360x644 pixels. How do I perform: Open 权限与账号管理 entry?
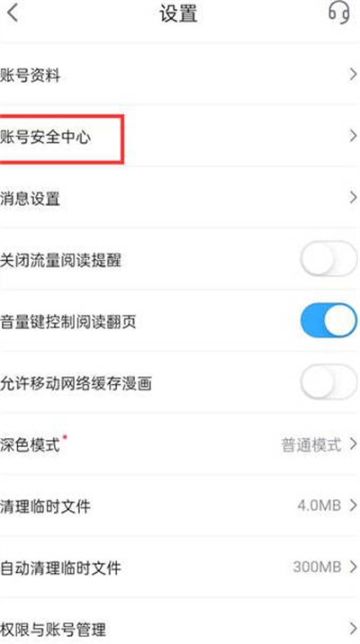[x=180, y=629]
